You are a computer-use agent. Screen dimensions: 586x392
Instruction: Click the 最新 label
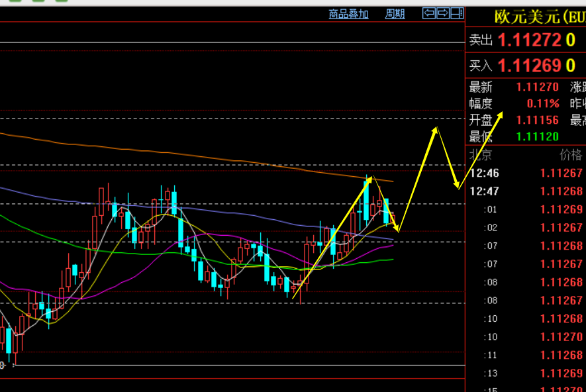481,87
